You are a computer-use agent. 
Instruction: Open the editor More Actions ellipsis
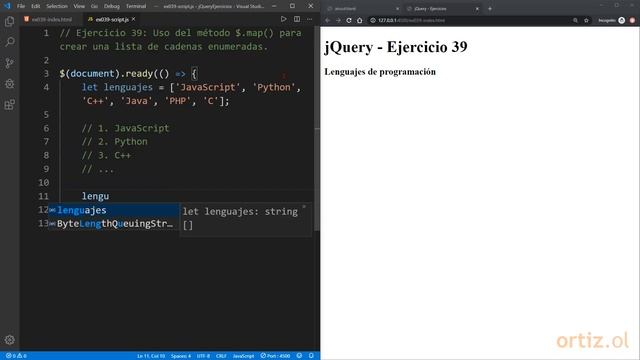[309, 19]
